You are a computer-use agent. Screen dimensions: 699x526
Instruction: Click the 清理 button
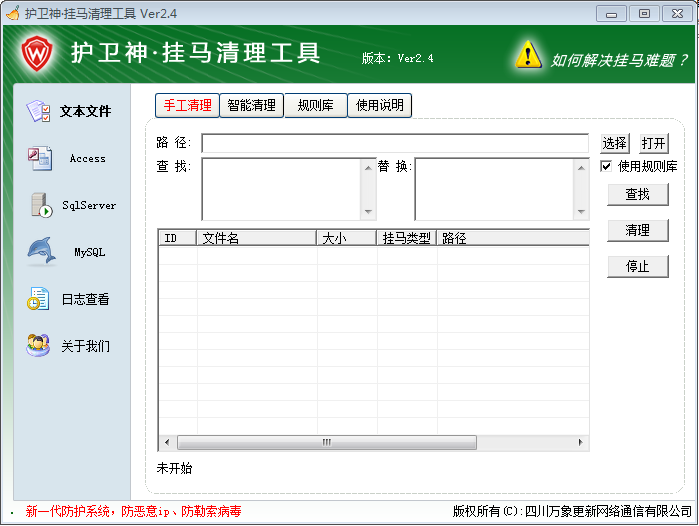tap(637, 230)
